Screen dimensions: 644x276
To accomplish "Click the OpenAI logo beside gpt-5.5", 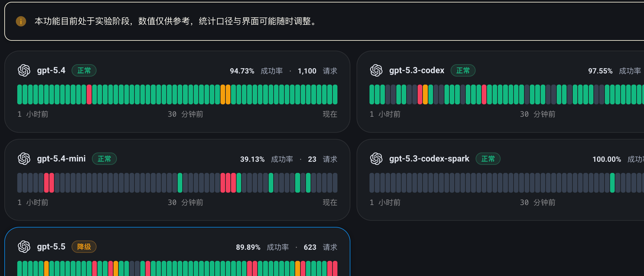I will pos(24,247).
